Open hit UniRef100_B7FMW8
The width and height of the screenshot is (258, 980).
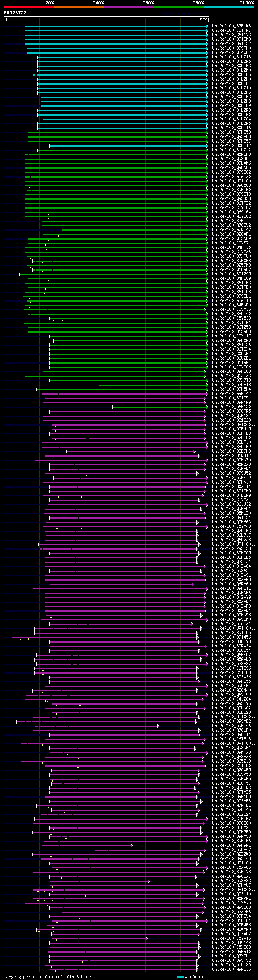click(x=231, y=26)
